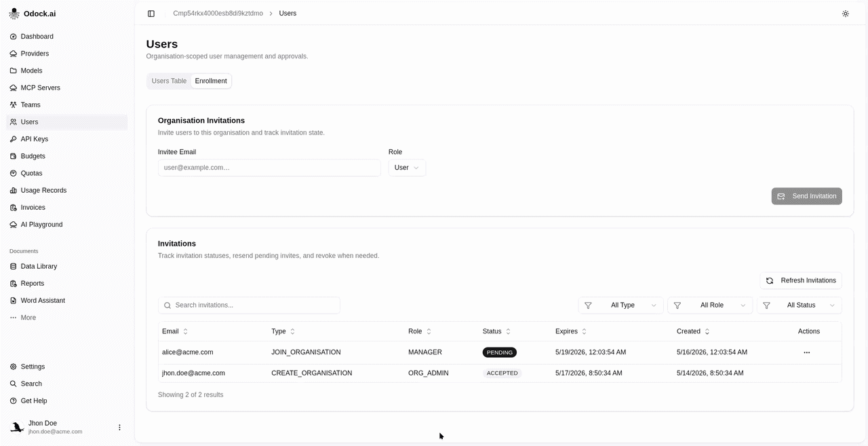Click the Quotas sidebar icon
868x446 pixels.
[14, 173]
